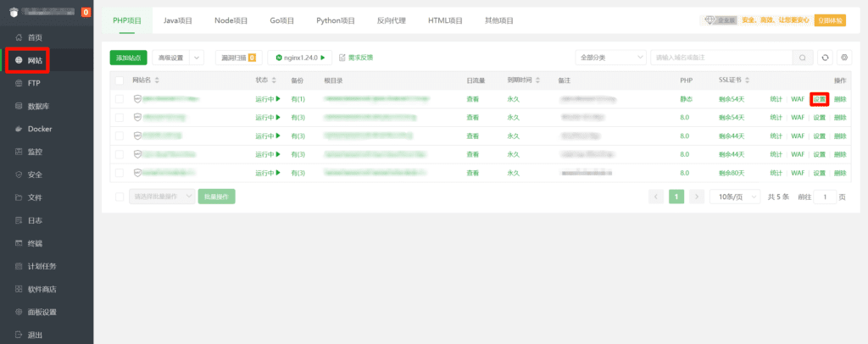The height and width of the screenshot is (344, 868).
Task: Click the orange 立即体验 button
Action: 831,19
